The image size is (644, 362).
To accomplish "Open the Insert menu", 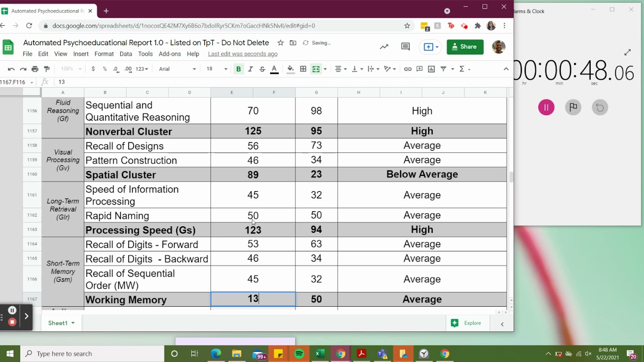I will coord(80,54).
